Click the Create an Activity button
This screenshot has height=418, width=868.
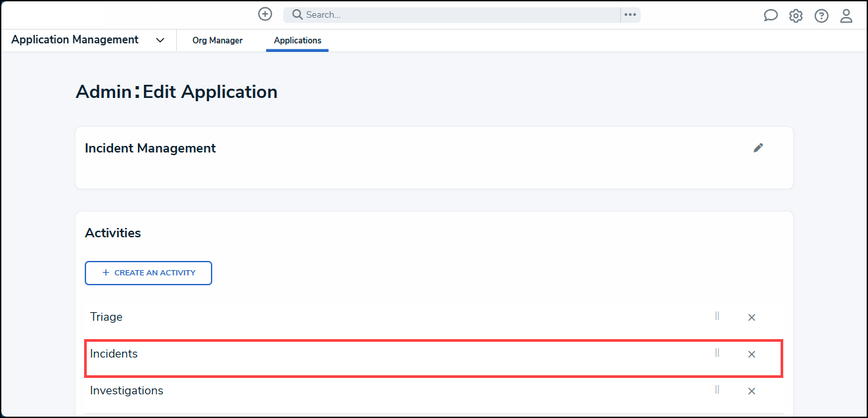[148, 273]
